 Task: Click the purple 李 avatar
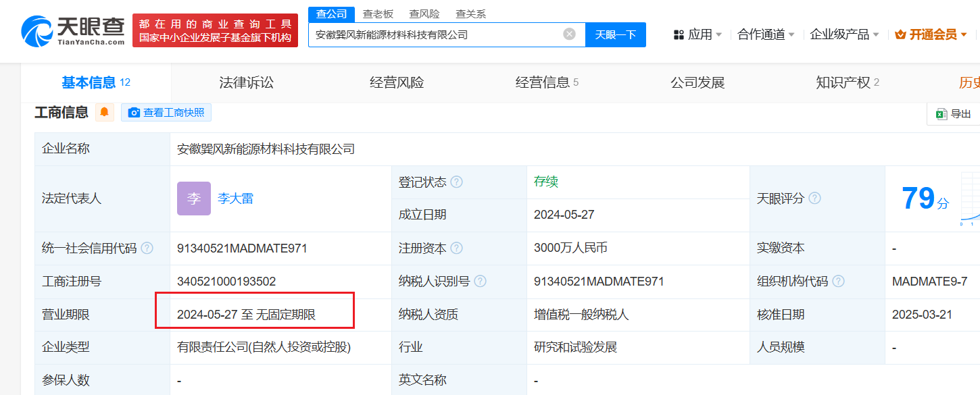pos(194,199)
